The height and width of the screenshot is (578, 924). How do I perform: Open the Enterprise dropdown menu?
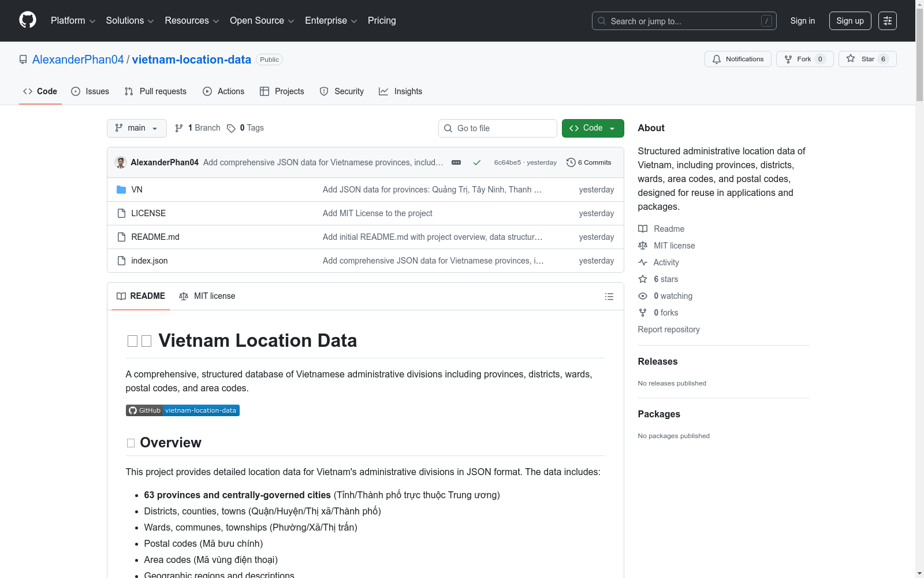tap(331, 21)
